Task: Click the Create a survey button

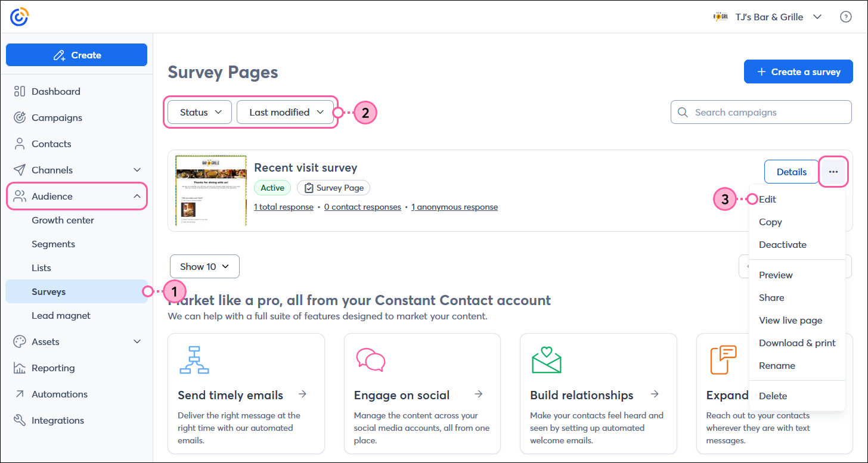Action: [798, 72]
